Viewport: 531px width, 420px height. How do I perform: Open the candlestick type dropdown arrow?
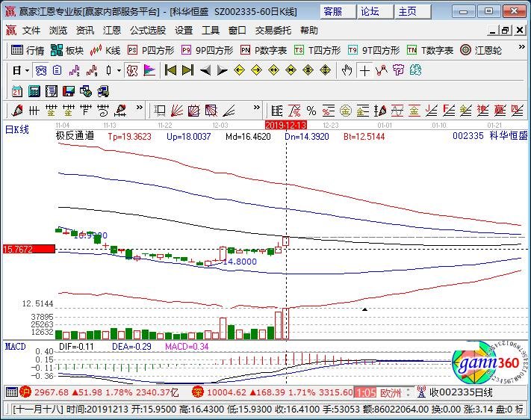pyautogui.click(x=119, y=71)
